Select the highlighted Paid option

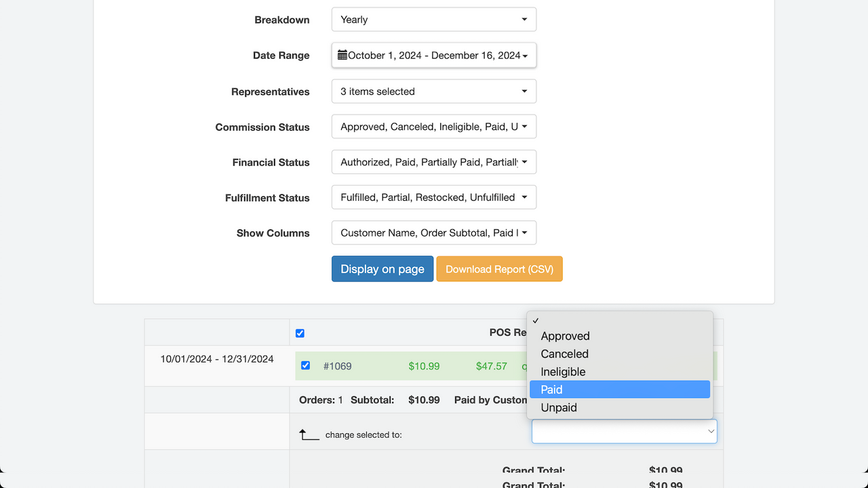coord(620,390)
